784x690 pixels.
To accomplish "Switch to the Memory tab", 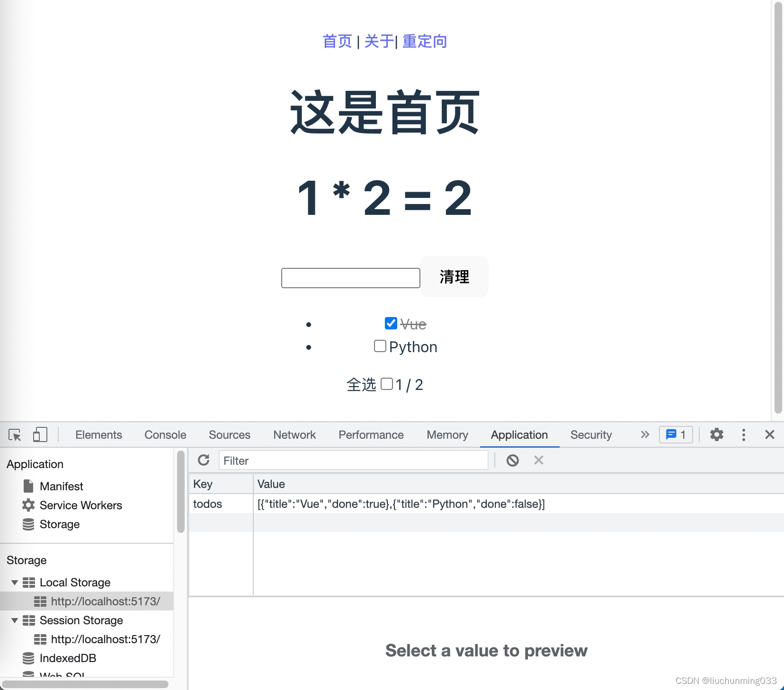I will point(447,434).
